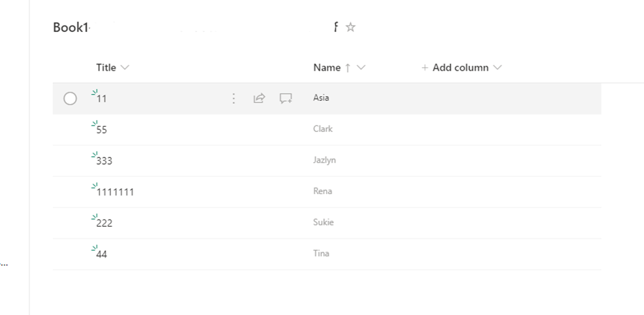Click the name cell Asia
The height and width of the screenshot is (315, 644).
click(x=321, y=98)
